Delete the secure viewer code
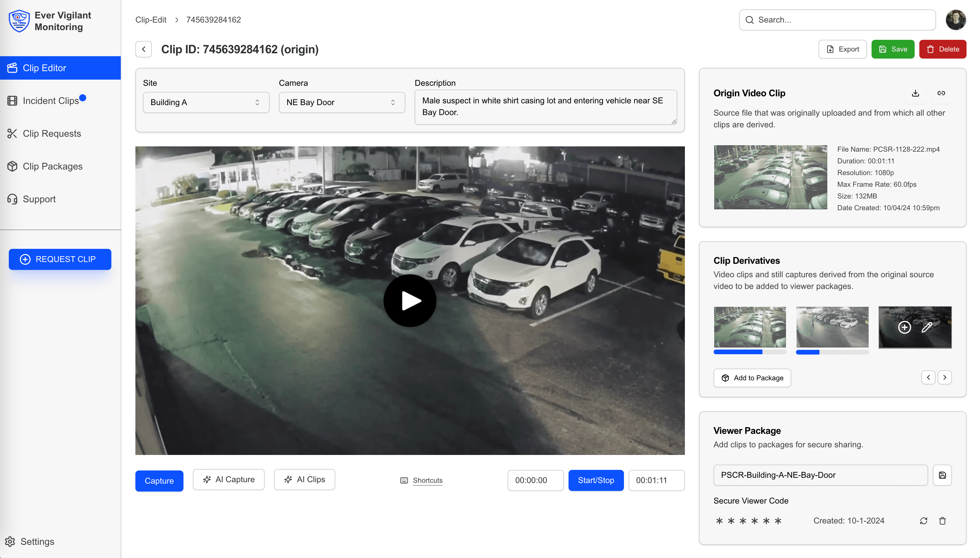The image size is (980, 558). [x=942, y=521]
